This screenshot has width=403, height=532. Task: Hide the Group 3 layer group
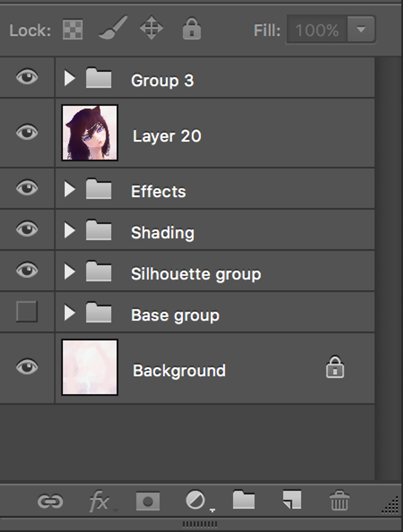tap(27, 77)
